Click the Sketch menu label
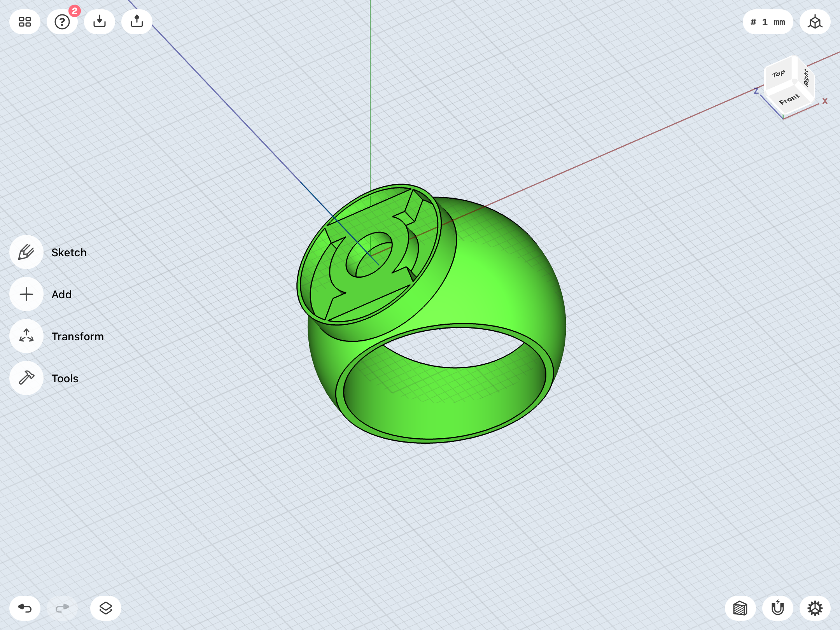Viewport: 840px width, 630px height. [x=69, y=252]
